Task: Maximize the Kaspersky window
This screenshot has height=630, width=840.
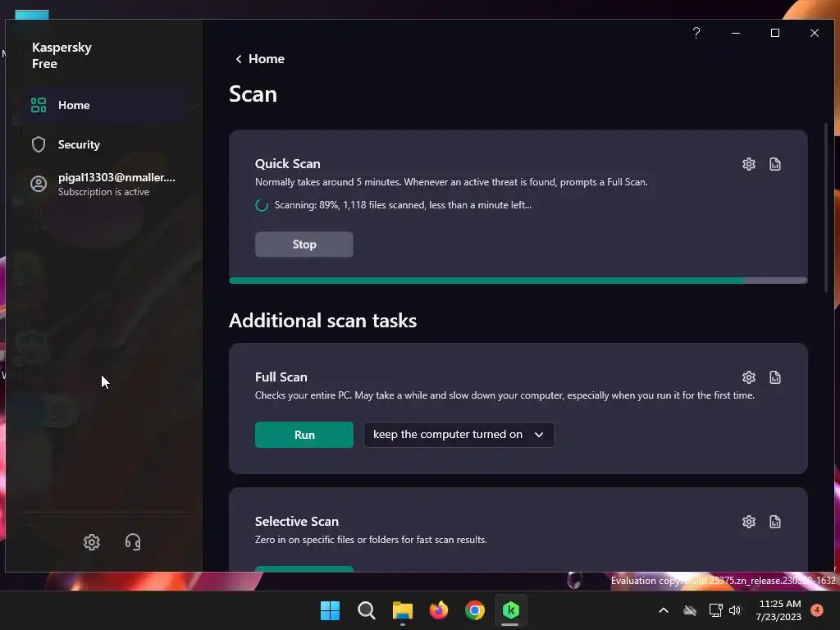Action: [x=774, y=33]
